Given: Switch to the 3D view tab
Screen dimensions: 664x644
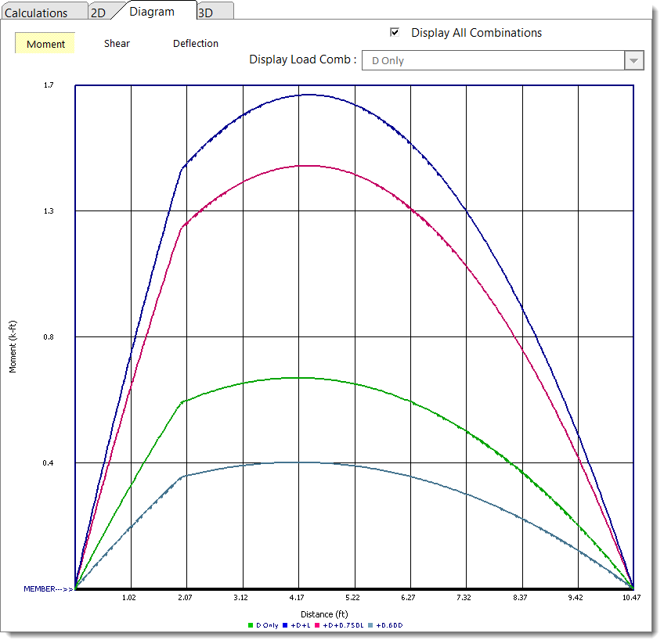Looking at the screenshot, I should coord(205,13).
